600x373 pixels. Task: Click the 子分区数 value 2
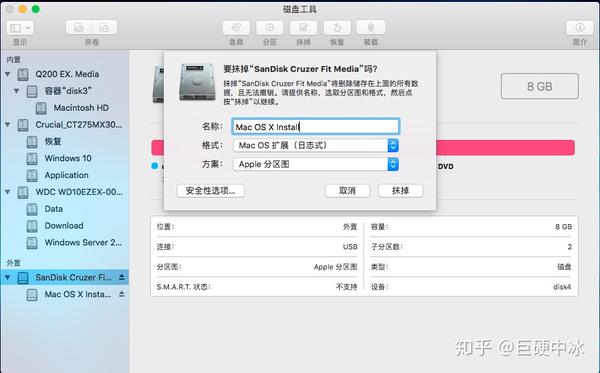pos(569,247)
